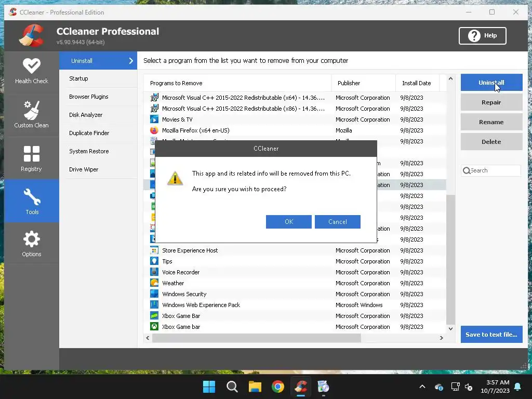Open the Options gear section
Viewport: 532px width, 399px height.
[x=32, y=244]
